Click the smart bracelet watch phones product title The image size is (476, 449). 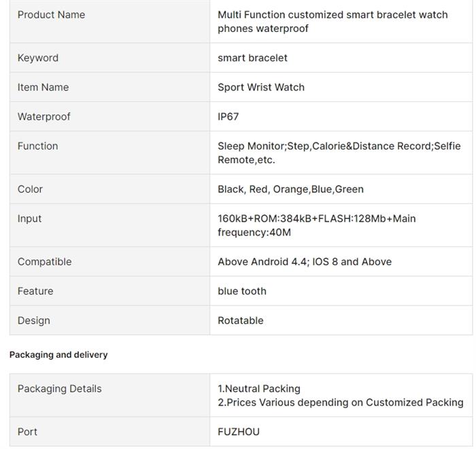click(x=333, y=22)
